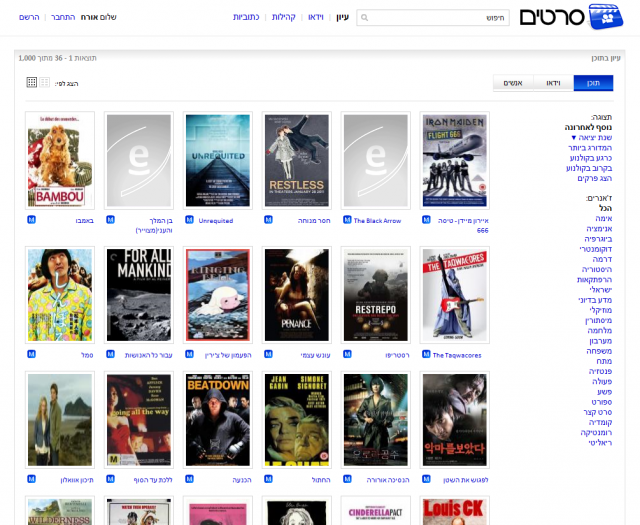Image resolution: width=640 pixels, height=525 pixels.
Task: Select the תוכן content tab
Action: pos(593,83)
